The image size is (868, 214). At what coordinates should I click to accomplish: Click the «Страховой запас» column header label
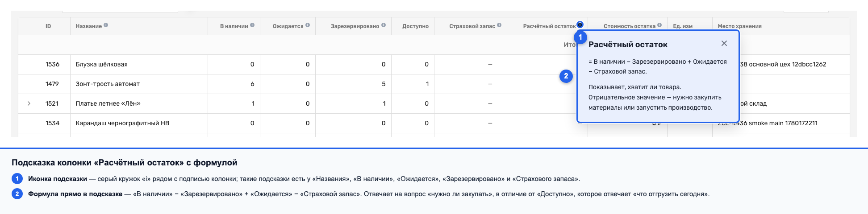tap(472, 26)
